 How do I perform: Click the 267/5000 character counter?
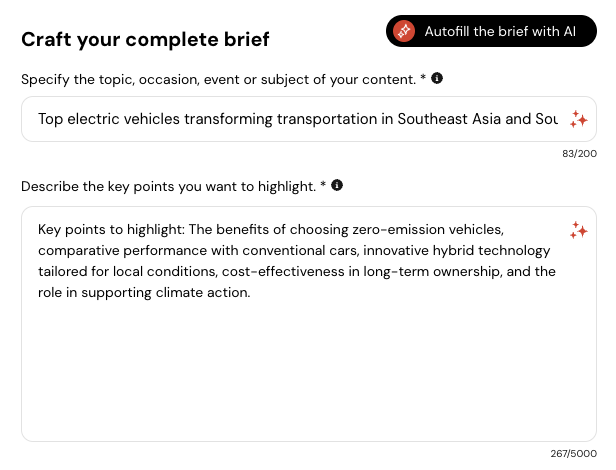coord(574,454)
